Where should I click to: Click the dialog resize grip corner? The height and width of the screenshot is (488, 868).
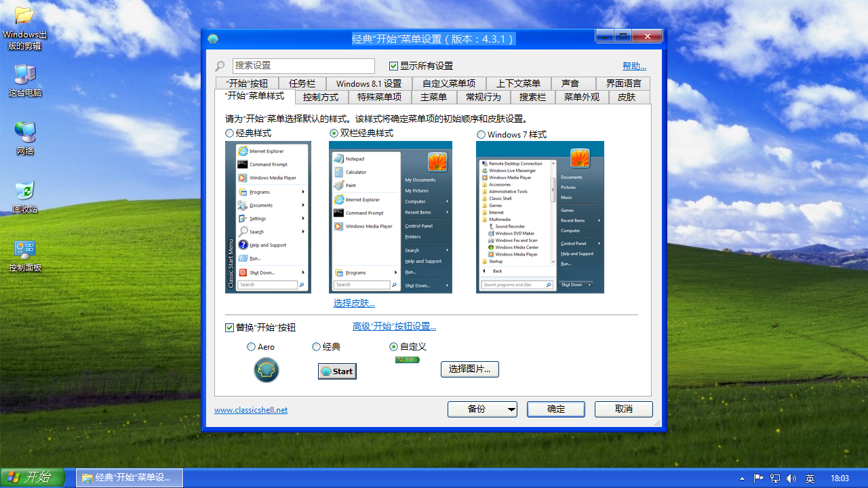tap(657, 423)
